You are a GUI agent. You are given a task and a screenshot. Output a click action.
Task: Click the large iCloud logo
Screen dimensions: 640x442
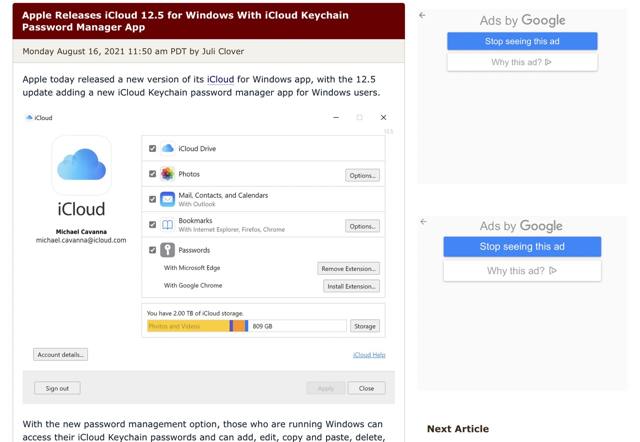click(81, 166)
